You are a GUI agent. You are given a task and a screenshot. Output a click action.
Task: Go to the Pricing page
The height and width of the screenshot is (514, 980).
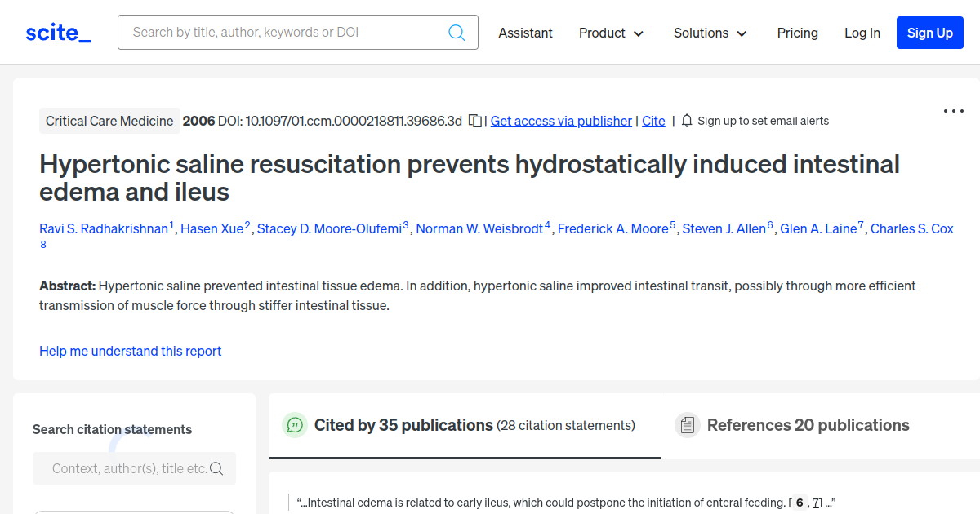coord(797,33)
